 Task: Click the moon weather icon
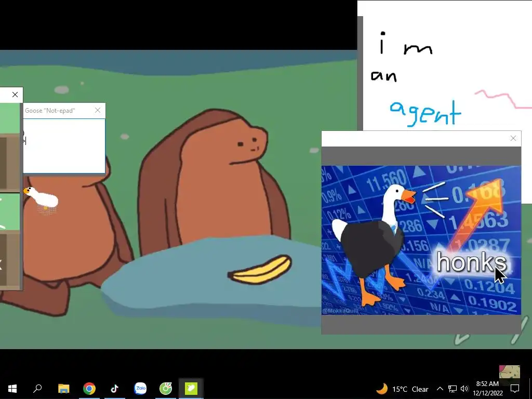pos(382,389)
